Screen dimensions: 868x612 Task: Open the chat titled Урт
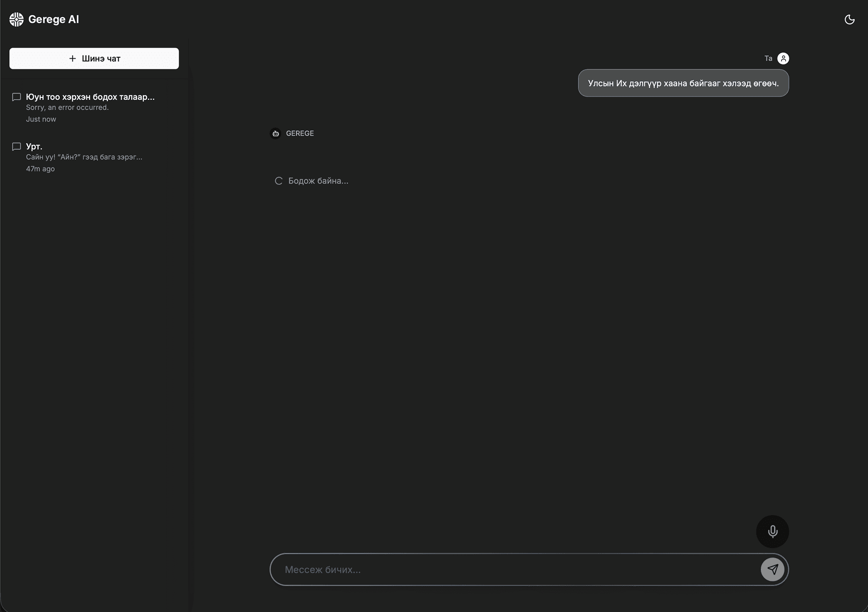coord(34,147)
